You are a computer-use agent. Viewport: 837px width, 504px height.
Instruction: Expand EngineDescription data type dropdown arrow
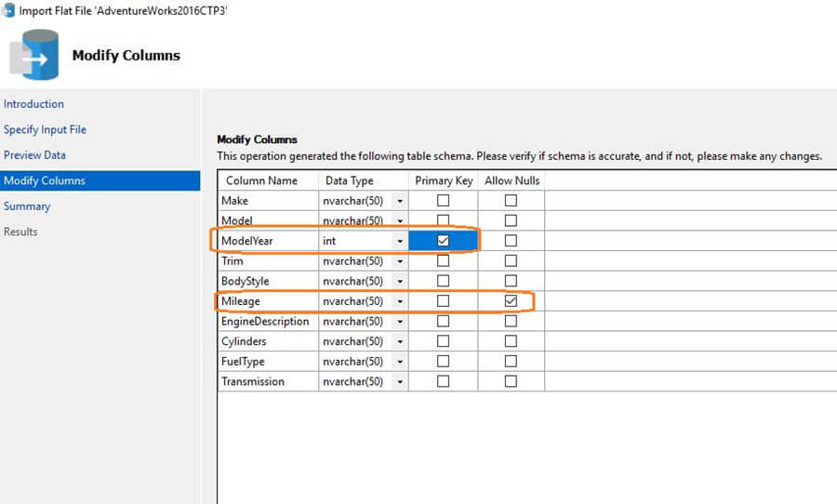tap(400, 322)
